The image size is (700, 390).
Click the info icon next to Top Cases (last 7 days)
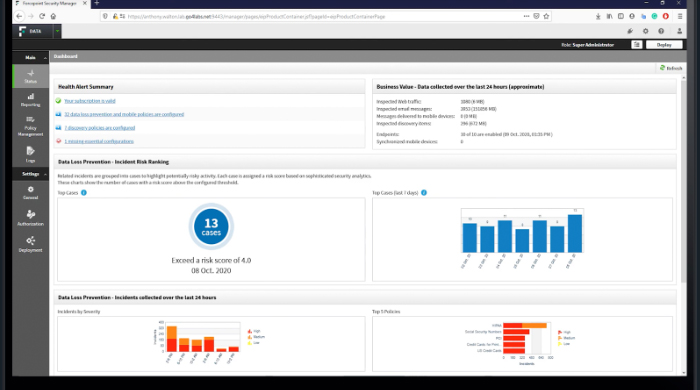[424, 193]
